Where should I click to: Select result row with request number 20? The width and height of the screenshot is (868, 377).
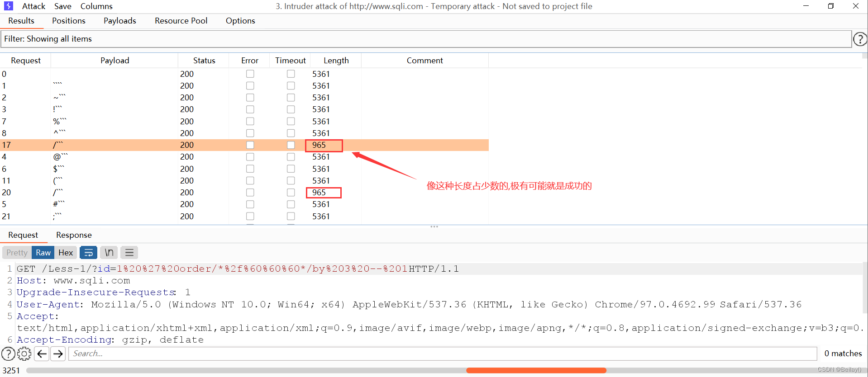[x=244, y=193]
